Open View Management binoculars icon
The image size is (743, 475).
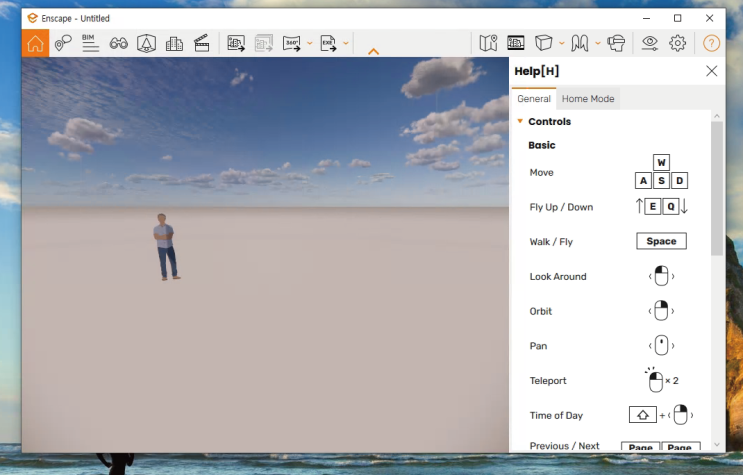click(118, 44)
